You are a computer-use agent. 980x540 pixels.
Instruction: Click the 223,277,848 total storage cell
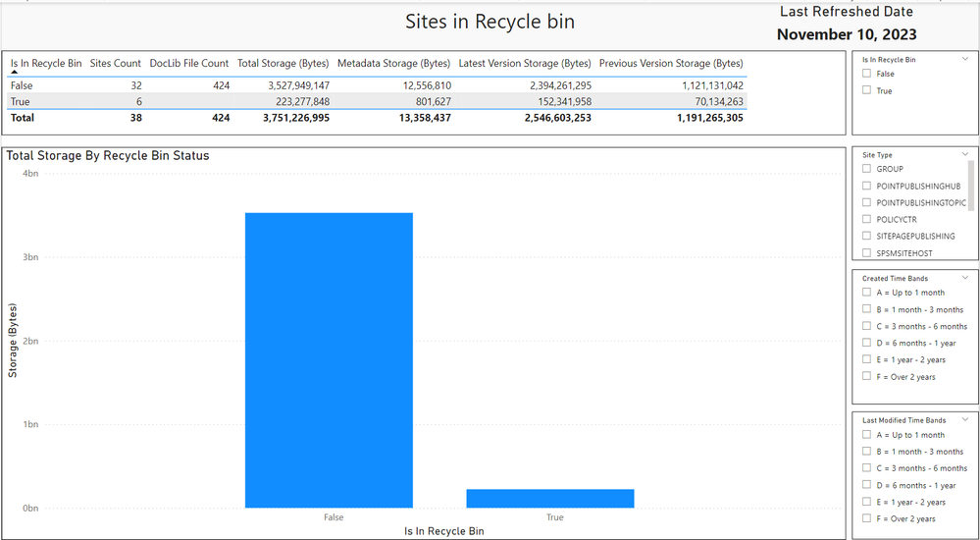(302, 101)
